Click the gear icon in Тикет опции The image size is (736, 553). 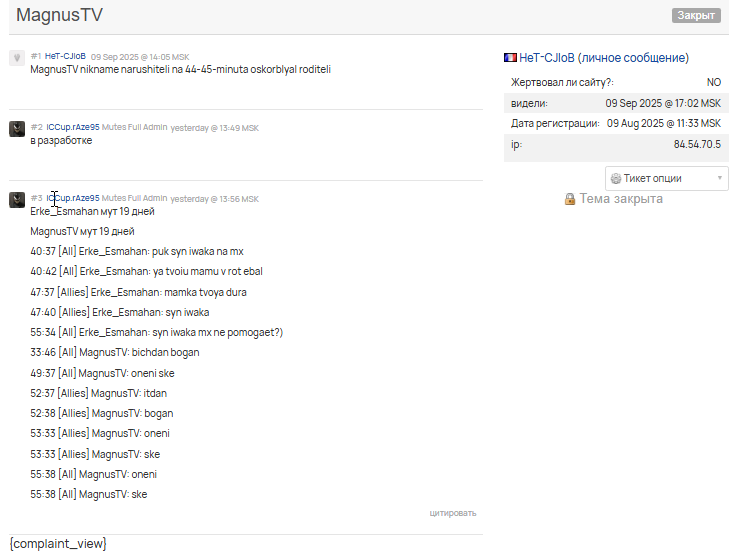(x=616, y=178)
